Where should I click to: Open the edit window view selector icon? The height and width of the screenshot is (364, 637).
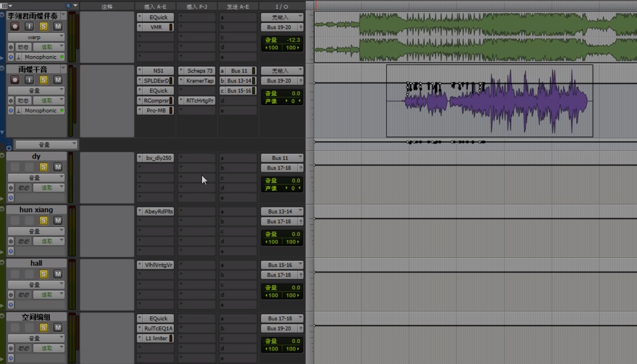(x=4, y=6)
